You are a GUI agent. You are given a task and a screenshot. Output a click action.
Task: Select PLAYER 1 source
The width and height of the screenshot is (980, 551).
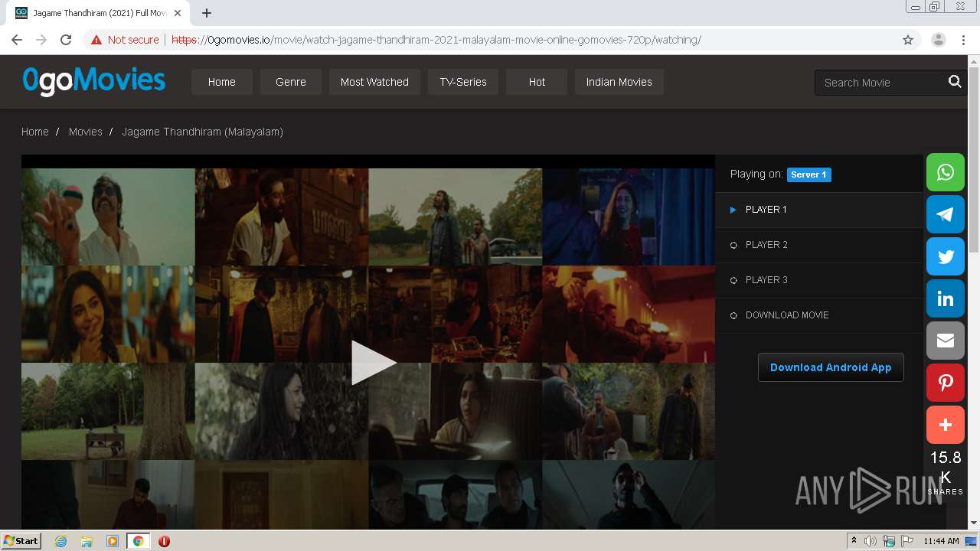click(x=819, y=210)
